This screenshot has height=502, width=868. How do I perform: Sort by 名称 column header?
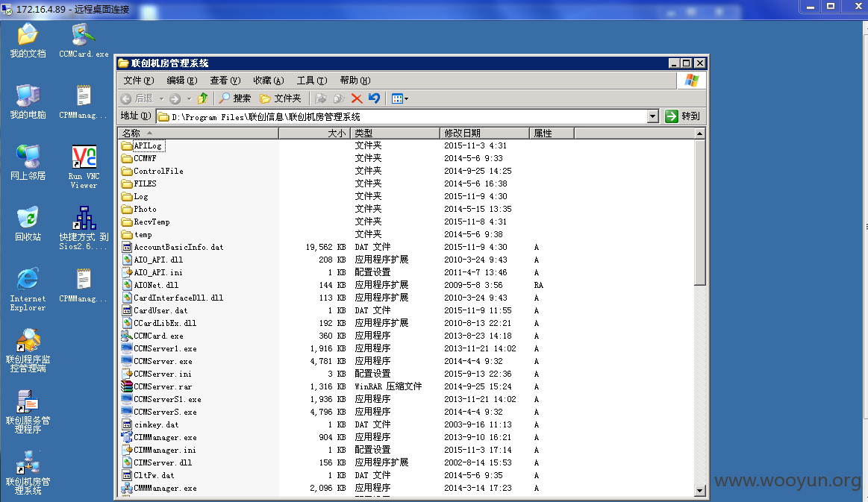[199, 133]
